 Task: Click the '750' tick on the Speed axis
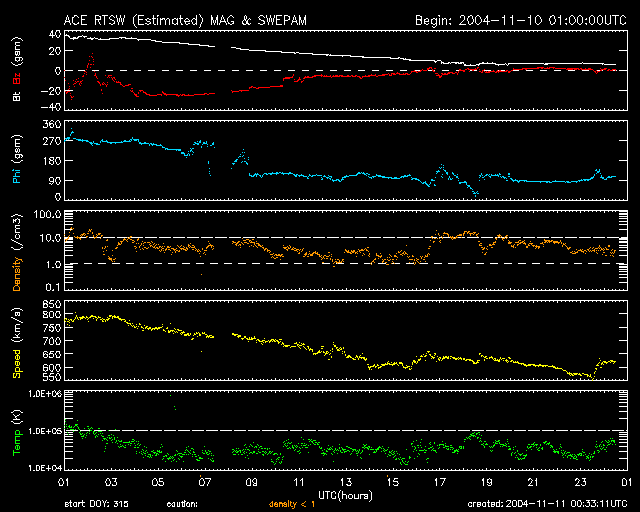tap(52, 328)
